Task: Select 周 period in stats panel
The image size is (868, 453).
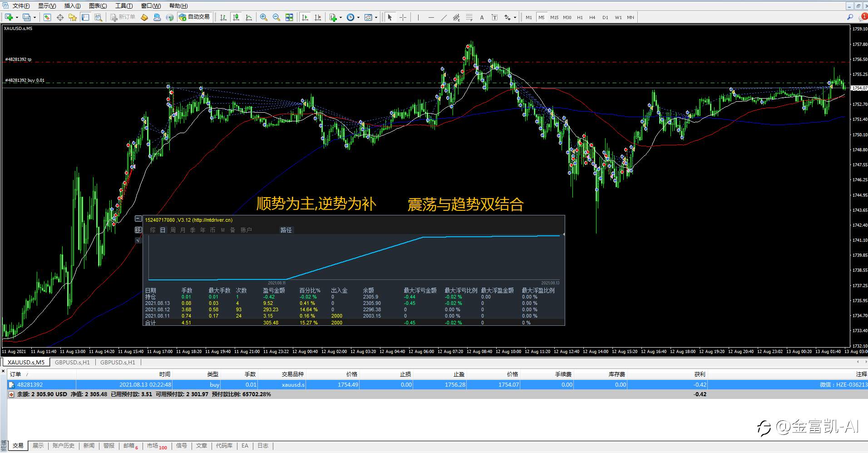Action: coord(173,230)
